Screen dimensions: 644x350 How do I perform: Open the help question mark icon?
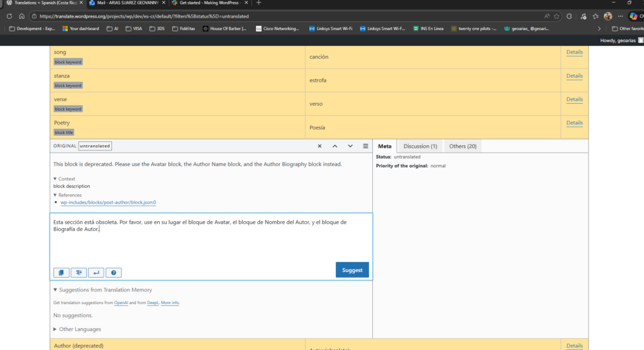click(113, 272)
